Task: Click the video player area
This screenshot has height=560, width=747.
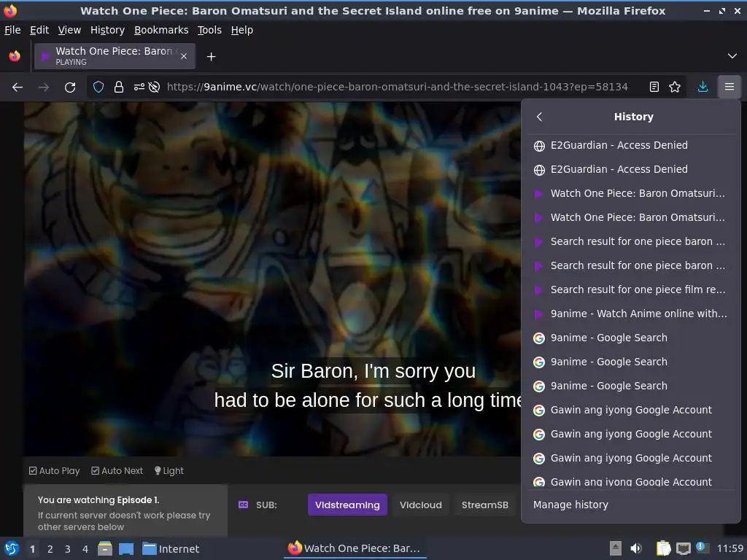Action: [x=272, y=279]
